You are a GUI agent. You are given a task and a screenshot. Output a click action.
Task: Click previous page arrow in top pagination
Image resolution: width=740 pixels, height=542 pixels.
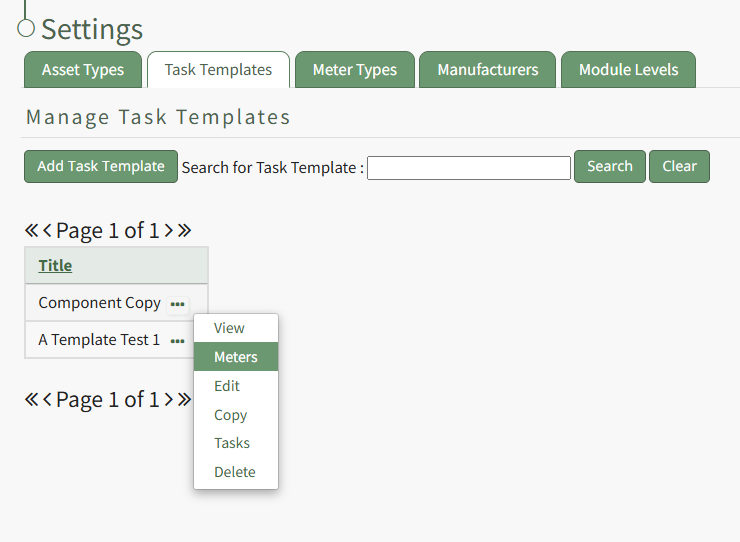(x=47, y=231)
